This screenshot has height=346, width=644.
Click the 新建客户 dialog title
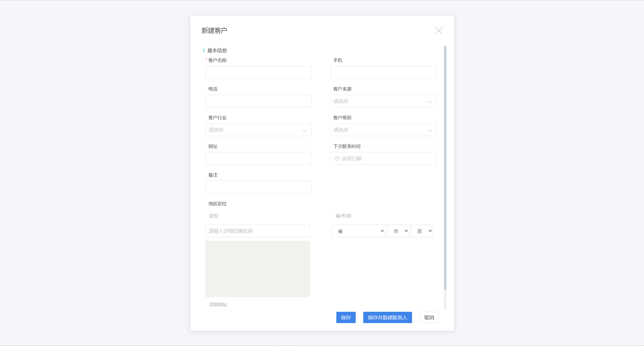tap(214, 30)
